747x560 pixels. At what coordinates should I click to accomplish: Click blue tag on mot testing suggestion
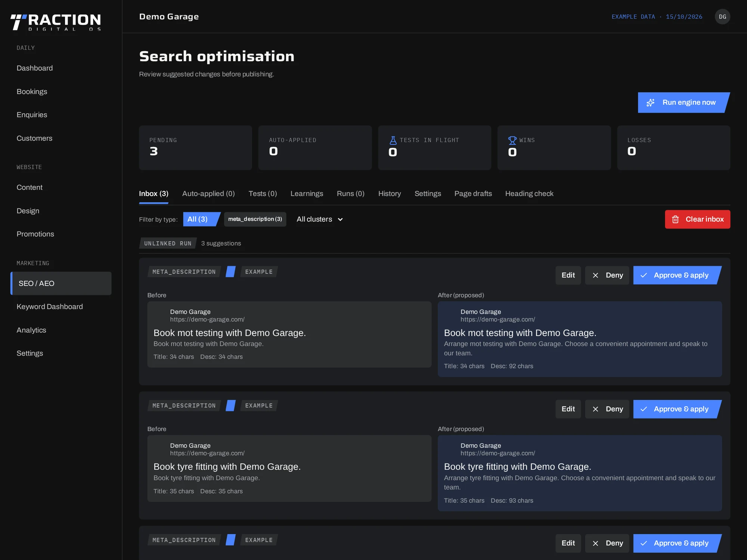(x=230, y=272)
